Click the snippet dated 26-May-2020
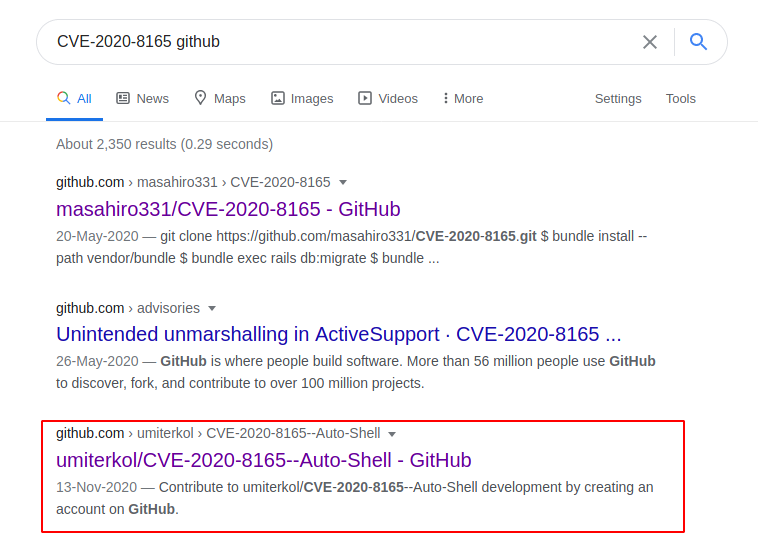The height and width of the screenshot is (547, 758). click(355, 372)
